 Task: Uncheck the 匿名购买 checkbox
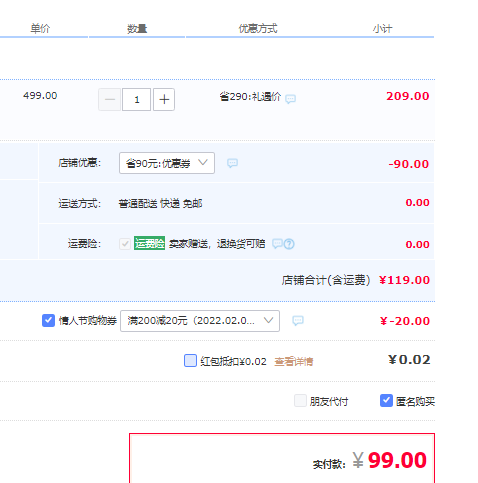[x=386, y=400]
